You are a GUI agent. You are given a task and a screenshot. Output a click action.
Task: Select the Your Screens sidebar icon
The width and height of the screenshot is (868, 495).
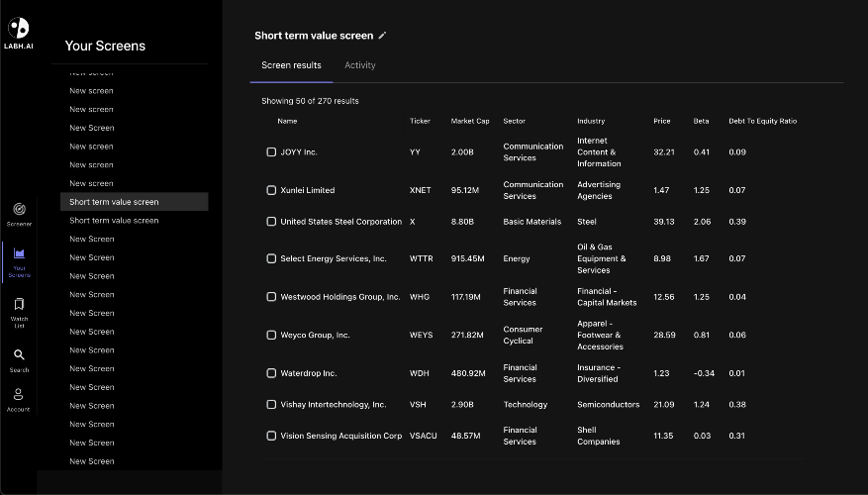pos(19,254)
